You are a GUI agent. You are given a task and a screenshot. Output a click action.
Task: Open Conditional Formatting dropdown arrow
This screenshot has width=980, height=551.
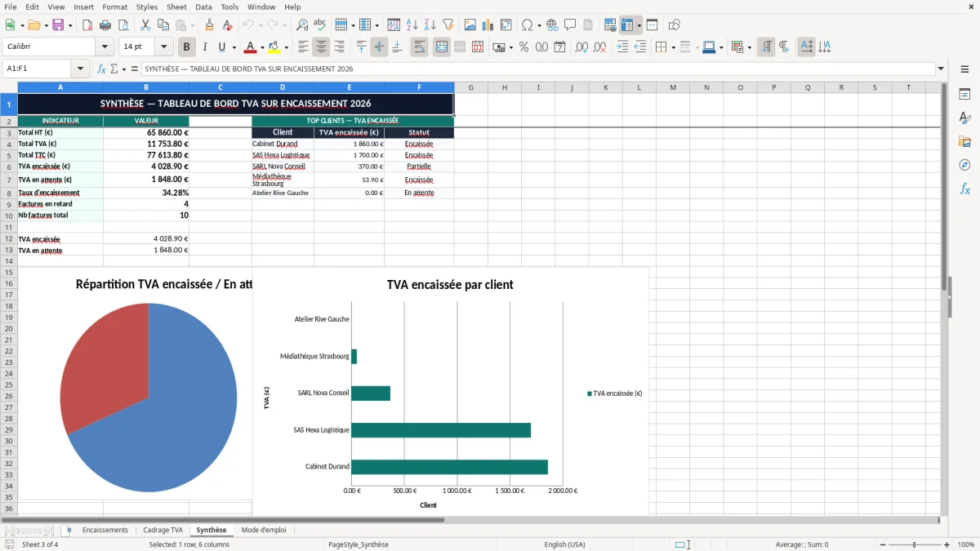(x=749, y=47)
